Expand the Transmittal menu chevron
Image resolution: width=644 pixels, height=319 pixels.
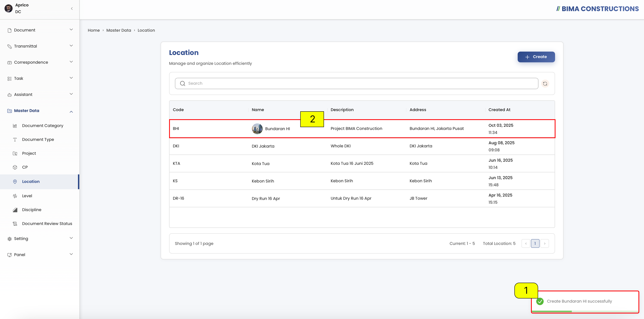(x=71, y=46)
